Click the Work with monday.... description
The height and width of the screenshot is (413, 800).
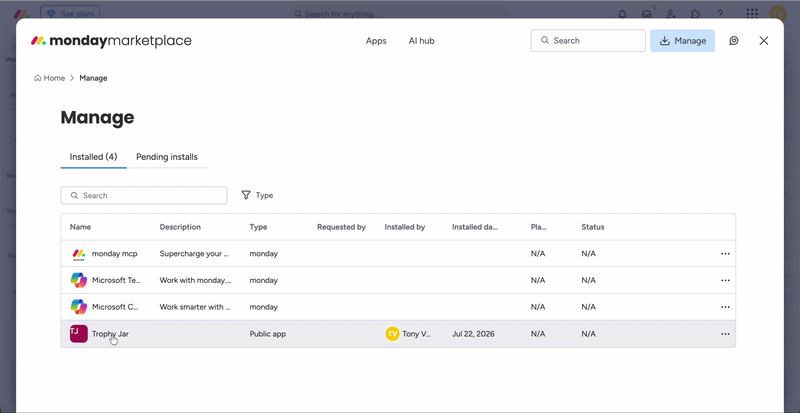(195, 280)
